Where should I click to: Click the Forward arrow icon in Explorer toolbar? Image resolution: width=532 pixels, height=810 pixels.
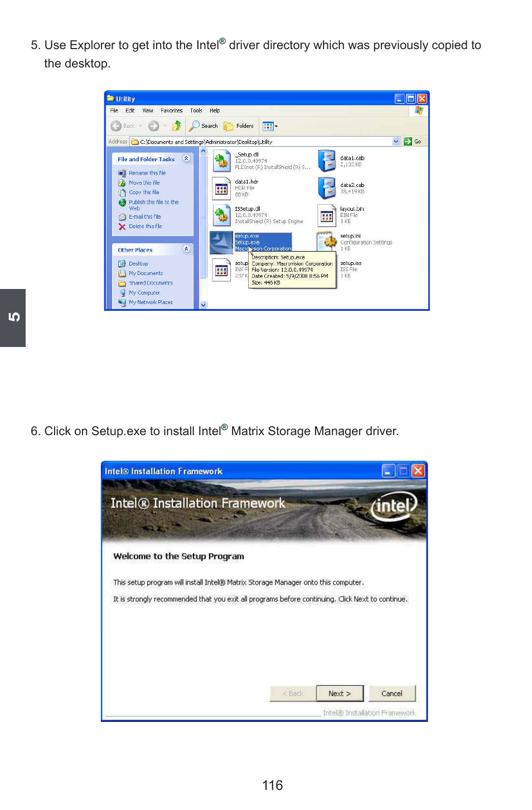tap(154, 126)
